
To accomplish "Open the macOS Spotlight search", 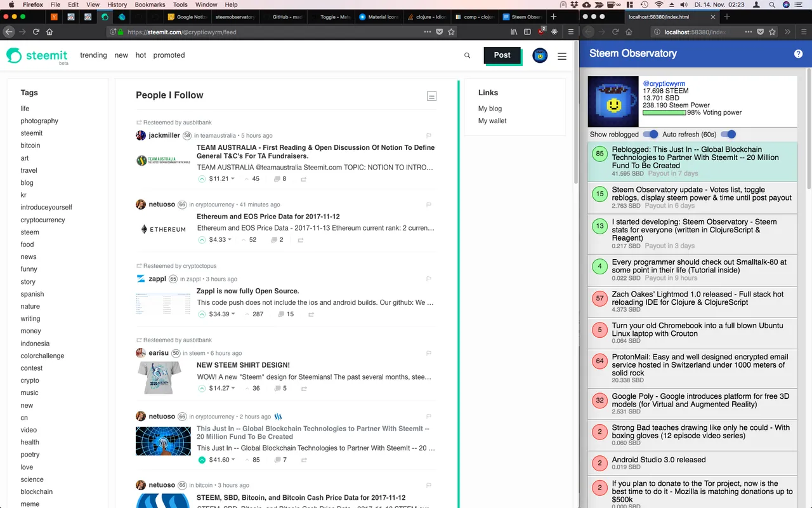I will 773,4.
